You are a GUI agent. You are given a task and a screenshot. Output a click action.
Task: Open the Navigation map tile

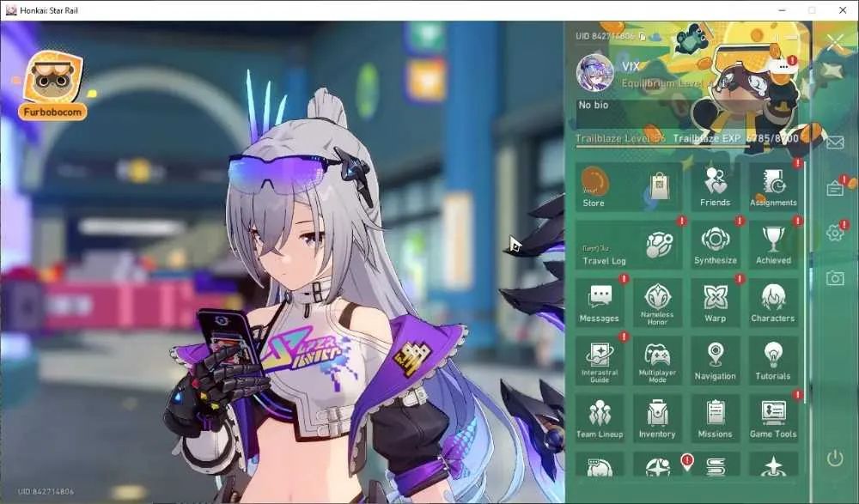click(715, 361)
